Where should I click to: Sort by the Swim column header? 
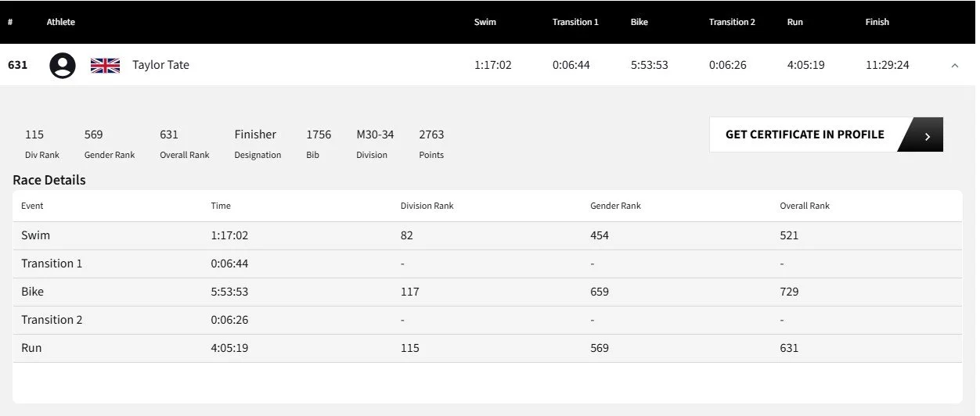pyautogui.click(x=485, y=22)
